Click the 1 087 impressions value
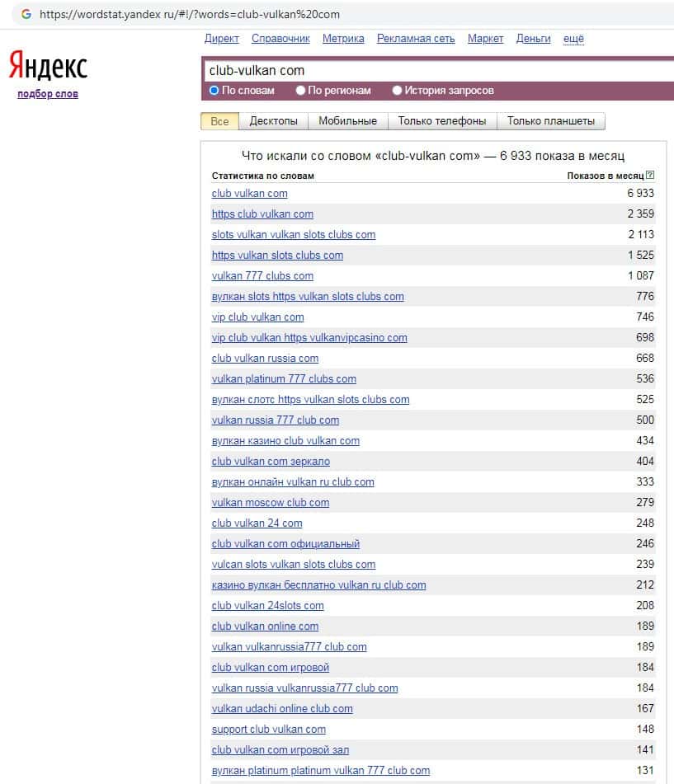Viewport: 674px width, 784px height. (x=641, y=276)
